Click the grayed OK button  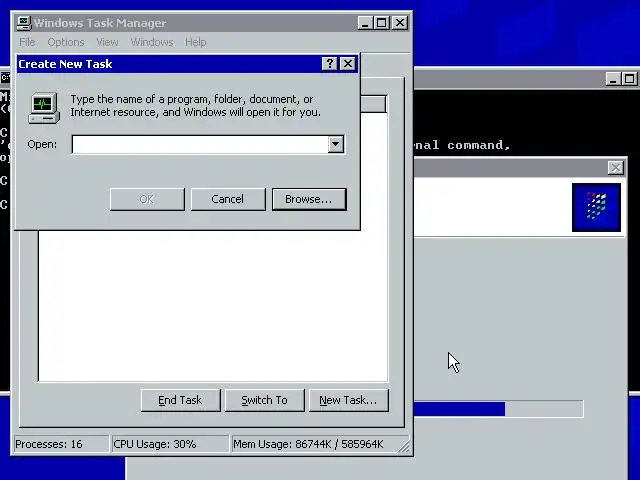147,199
